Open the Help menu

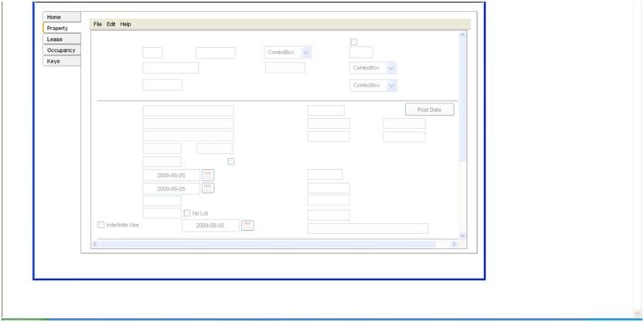click(126, 24)
